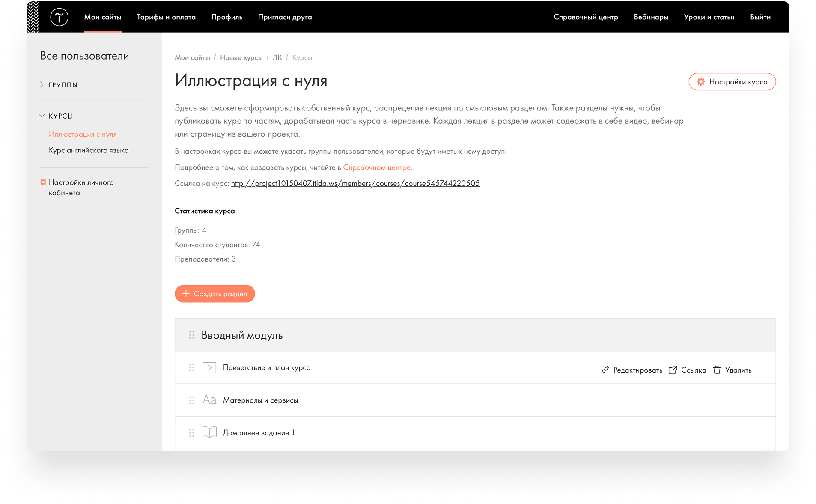
Task: Open the Тарифы и оплата menu item
Action: 166,17
